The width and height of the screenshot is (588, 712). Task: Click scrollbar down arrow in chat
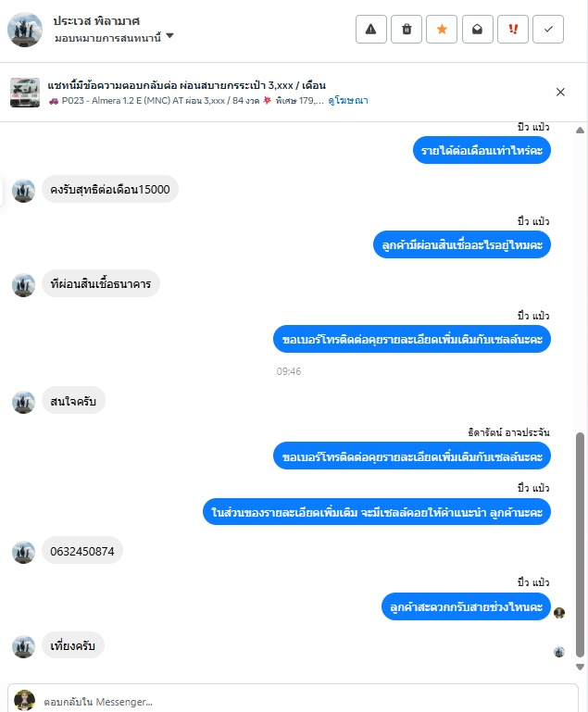click(580, 667)
